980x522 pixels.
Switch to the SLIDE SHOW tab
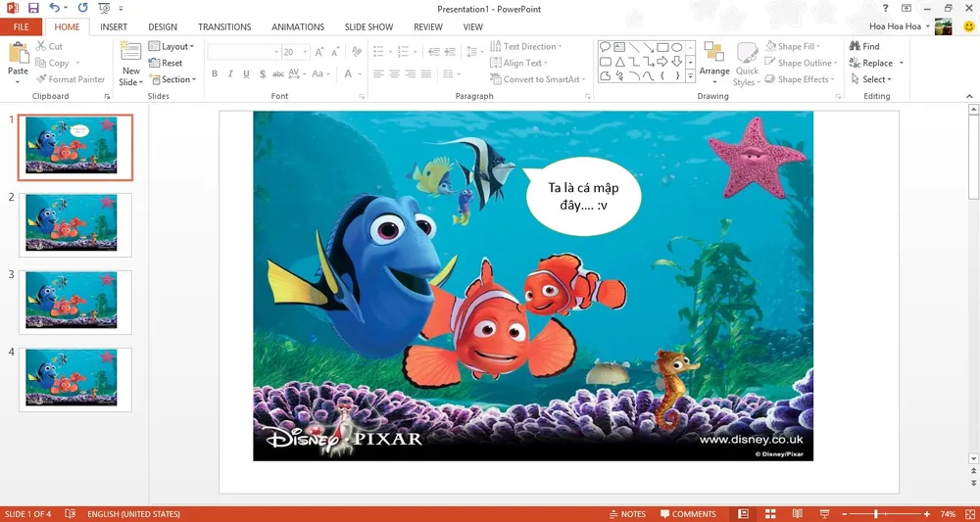(368, 26)
